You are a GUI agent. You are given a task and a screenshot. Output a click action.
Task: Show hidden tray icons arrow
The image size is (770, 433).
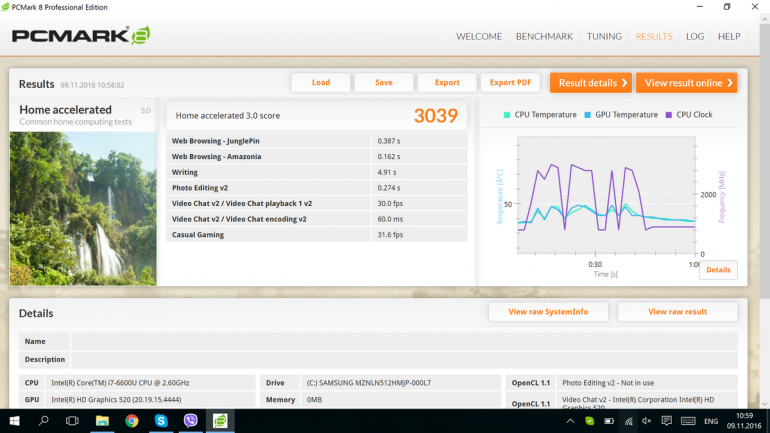(x=570, y=421)
